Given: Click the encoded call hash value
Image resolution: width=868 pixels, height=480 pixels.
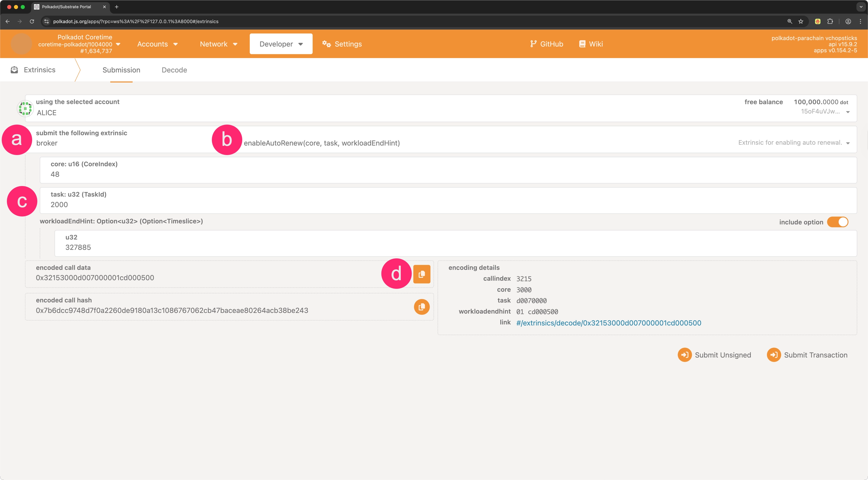Looking at the screenshot, I should (x=172, y=310).
